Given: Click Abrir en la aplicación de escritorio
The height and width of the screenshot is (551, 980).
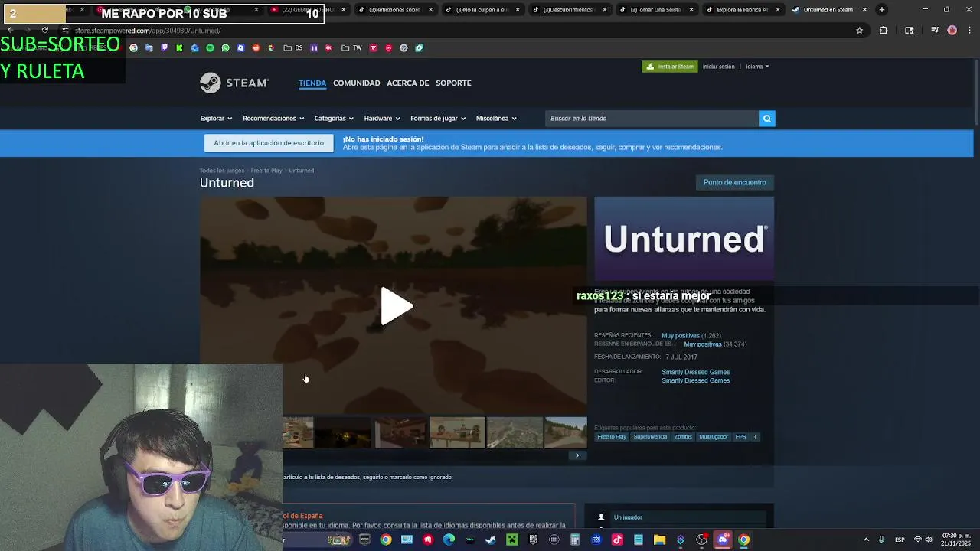Looking at the screenshot, I should (x=269, y=143).
